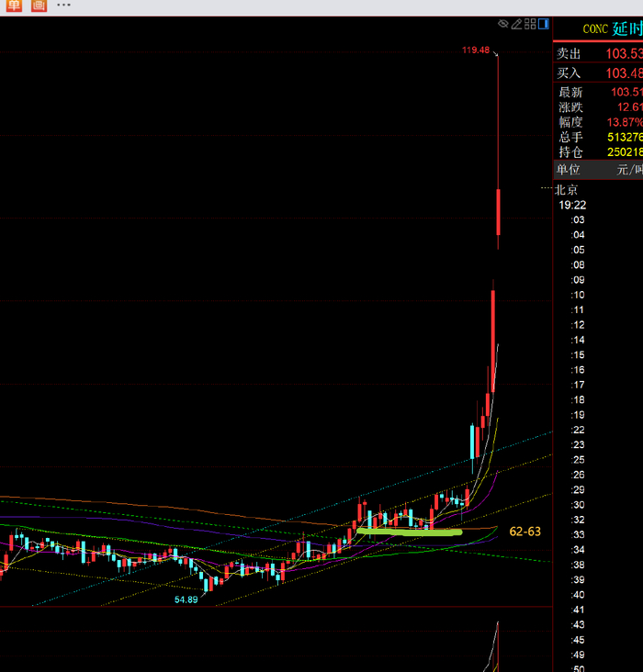The image size is (643, 672).
Task: Click the 62-63 chart annotation text
Action: (x=525, y=532)
